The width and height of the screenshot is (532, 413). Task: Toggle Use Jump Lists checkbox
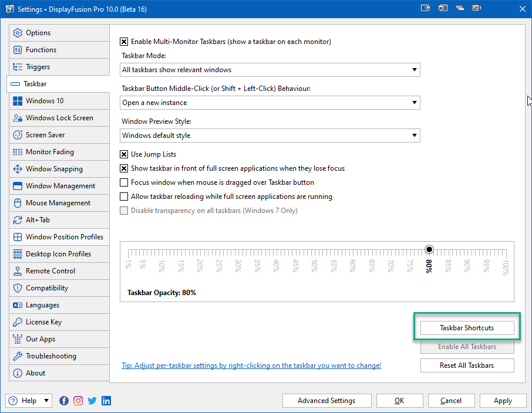(124, 154)
